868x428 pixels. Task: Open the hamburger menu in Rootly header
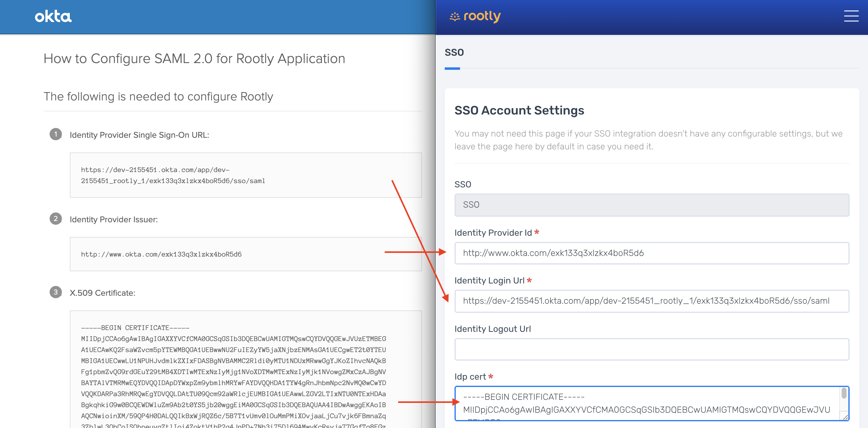coord(851,16)
